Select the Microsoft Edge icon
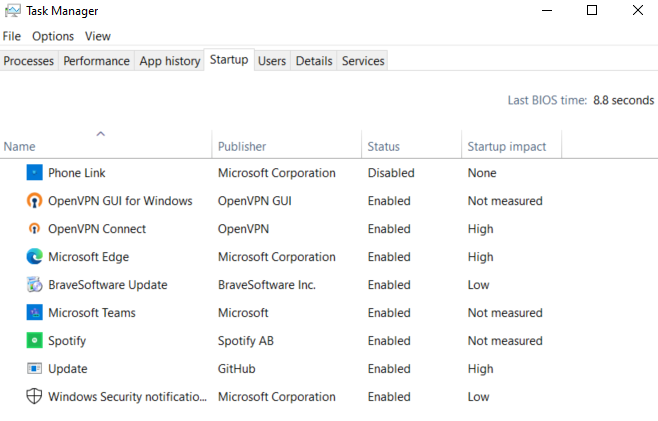 [34, 257]
